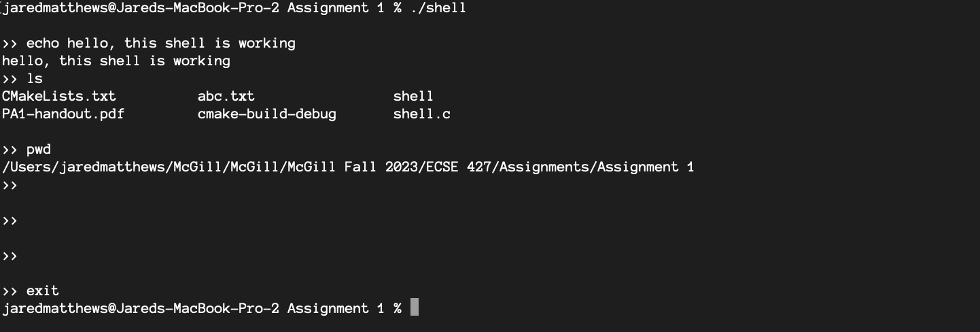Click PA1-handout.pdf in the ls output
Screen dimensions: 980x332
(63, 114)
